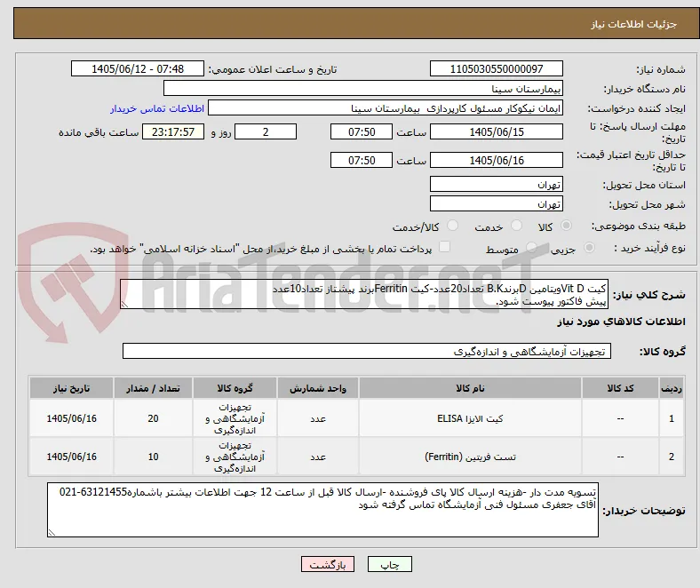This screenshot has height=588, width=700.
Task: Click the نام کالا column header
Action: click(470, 388)
